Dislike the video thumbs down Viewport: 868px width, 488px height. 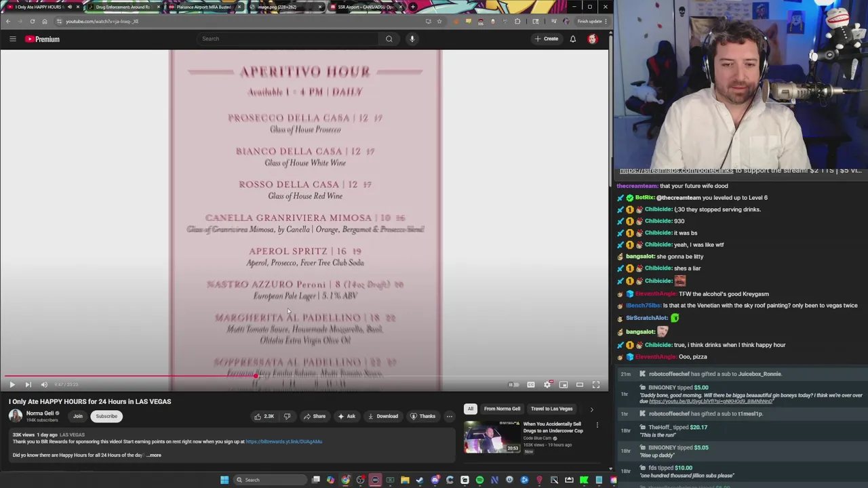tap(287, 416)
